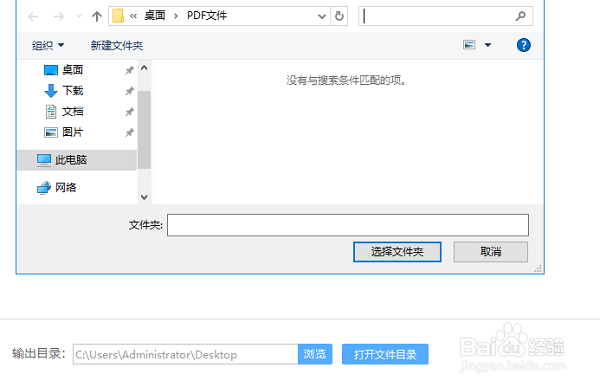This screenshot has height=387, width=600.
Task: Open more view options dropdown arrow
Action: [x=488, y=45]
